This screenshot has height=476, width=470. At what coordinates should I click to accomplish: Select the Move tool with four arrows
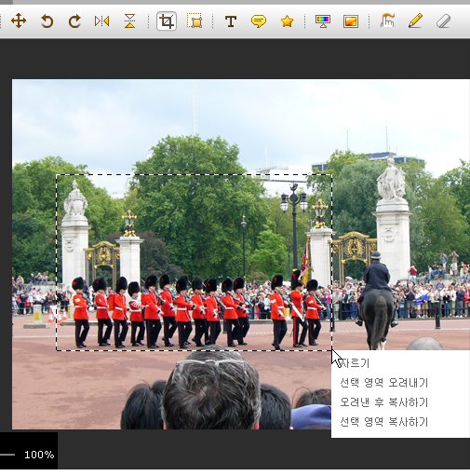pos(19,21)
